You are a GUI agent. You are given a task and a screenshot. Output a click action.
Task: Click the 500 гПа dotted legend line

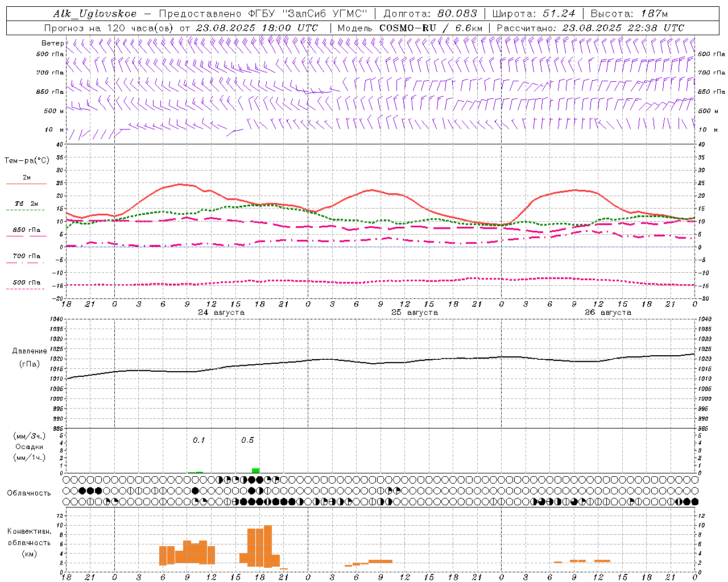26,289
